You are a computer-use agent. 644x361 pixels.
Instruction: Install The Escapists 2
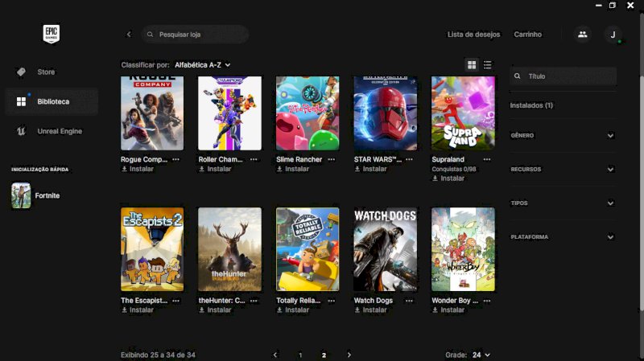coord(137,310)
